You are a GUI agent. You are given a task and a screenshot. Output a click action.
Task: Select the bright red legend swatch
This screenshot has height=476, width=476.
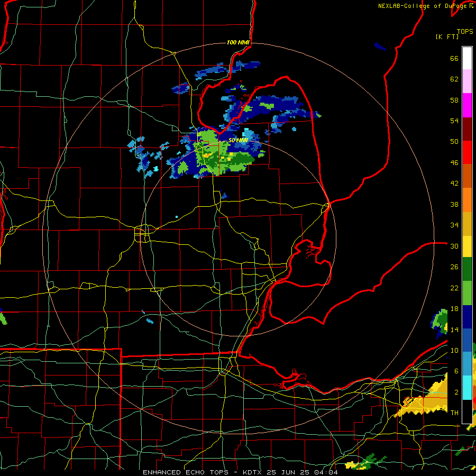coord(467,152)
